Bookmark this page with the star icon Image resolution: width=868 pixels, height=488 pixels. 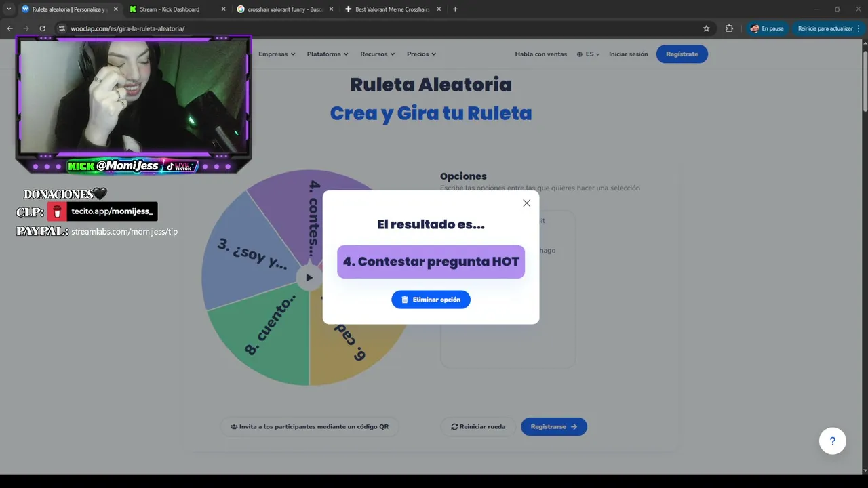(x=706, y=28)
